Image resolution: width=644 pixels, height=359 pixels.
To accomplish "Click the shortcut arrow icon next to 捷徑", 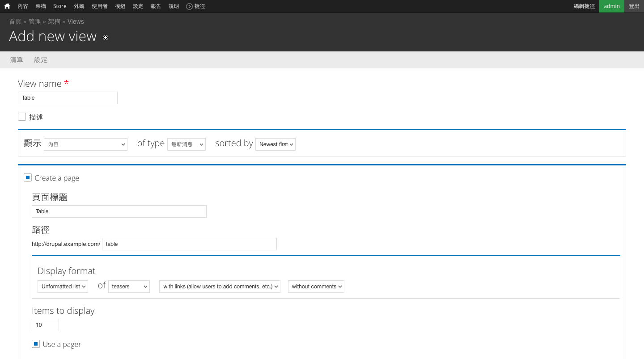I will click(x=189, y=6).
